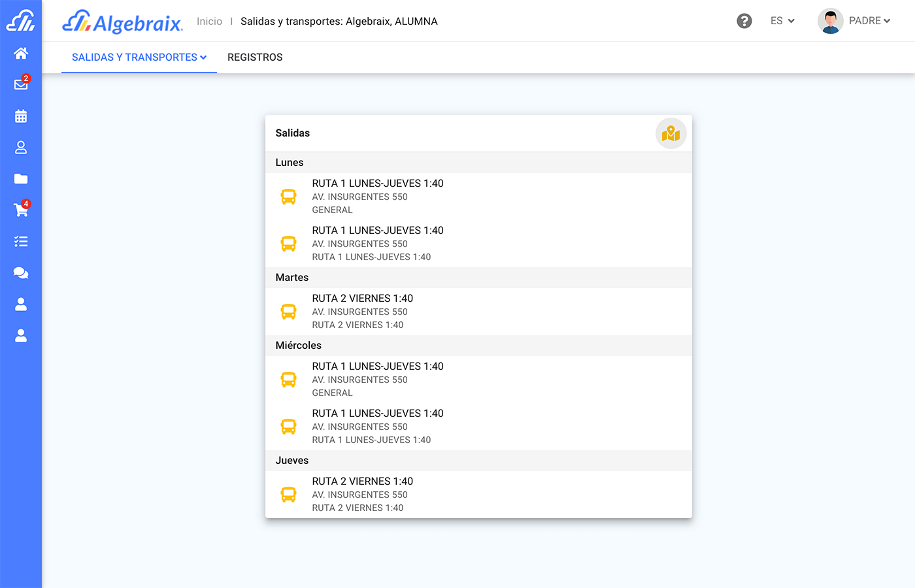The height and width of the screenshot is (588, 915).
Task: Click the map icon in Salidas header
Action: tap(671, 134)
